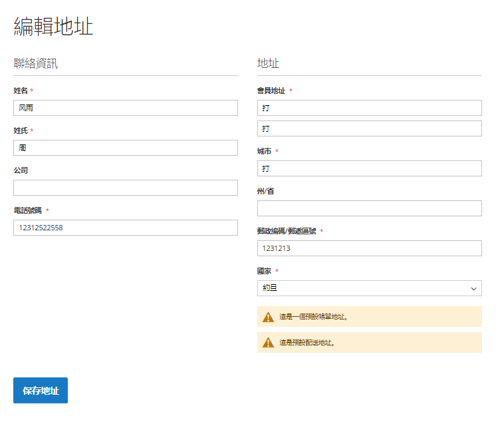Screen dimensions: 504x428
Task: Click the chevron arrow in 約旦 selector
Action: [x=473, y=289]
